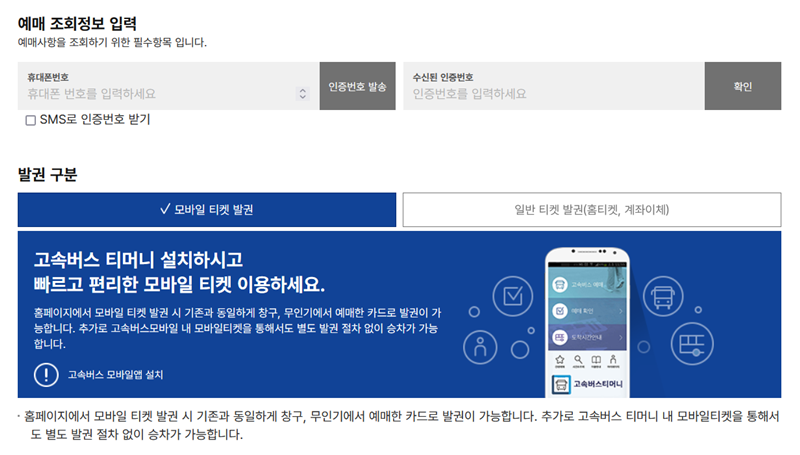Click the magnifier icon on phone screen

[578, 360]
